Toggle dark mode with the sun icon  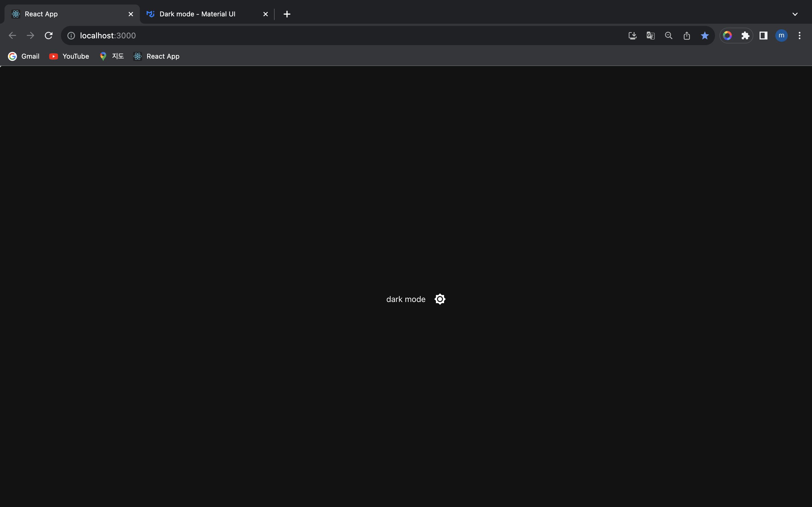[440, 299]
